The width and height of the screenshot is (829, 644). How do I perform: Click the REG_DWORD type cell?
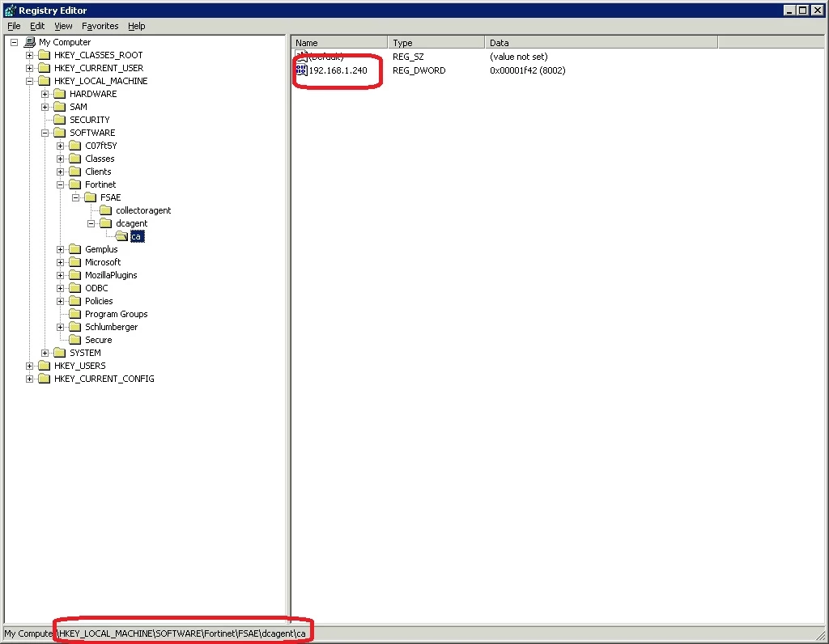pos(419,70)
